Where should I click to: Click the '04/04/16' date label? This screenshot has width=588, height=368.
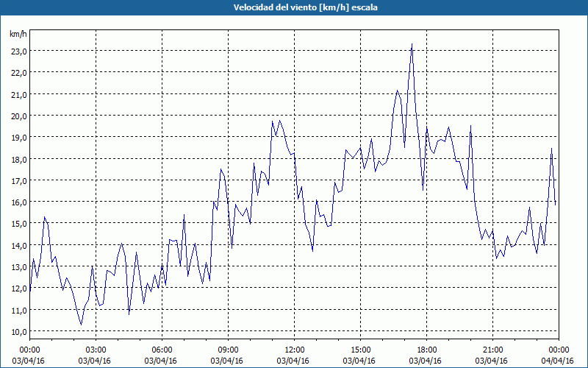click(558, 361)
